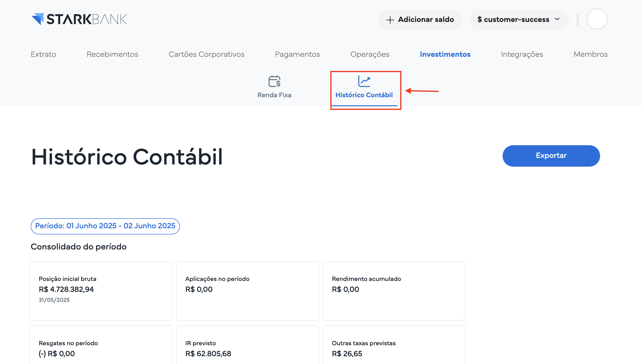This screenshot has height=364, width=642.
Task: Click the plus icon beside Adicionar saldo
Action: pyautogui.click(x=390, y=20)
